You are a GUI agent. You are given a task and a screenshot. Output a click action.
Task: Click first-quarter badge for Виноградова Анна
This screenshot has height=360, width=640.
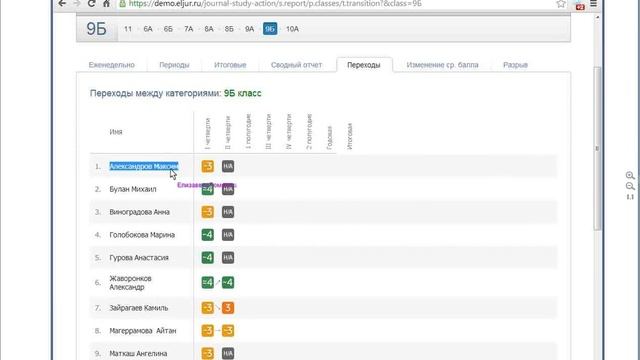coord(208,212)
